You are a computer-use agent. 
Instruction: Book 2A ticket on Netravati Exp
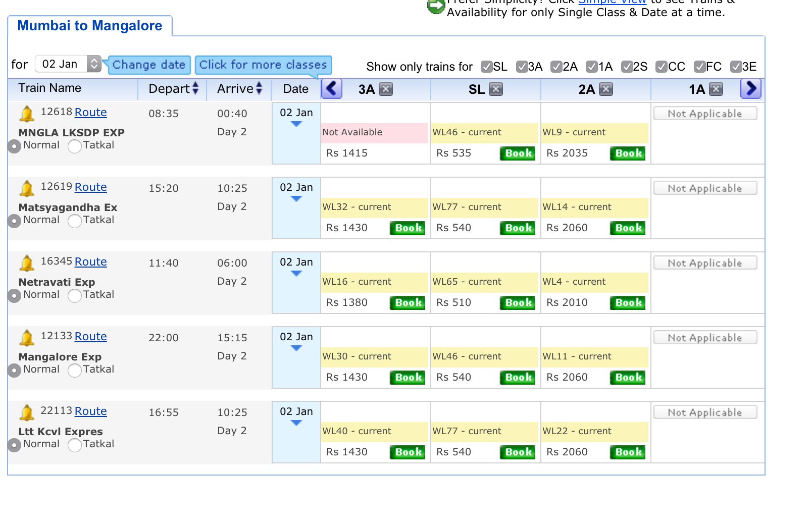628,303
